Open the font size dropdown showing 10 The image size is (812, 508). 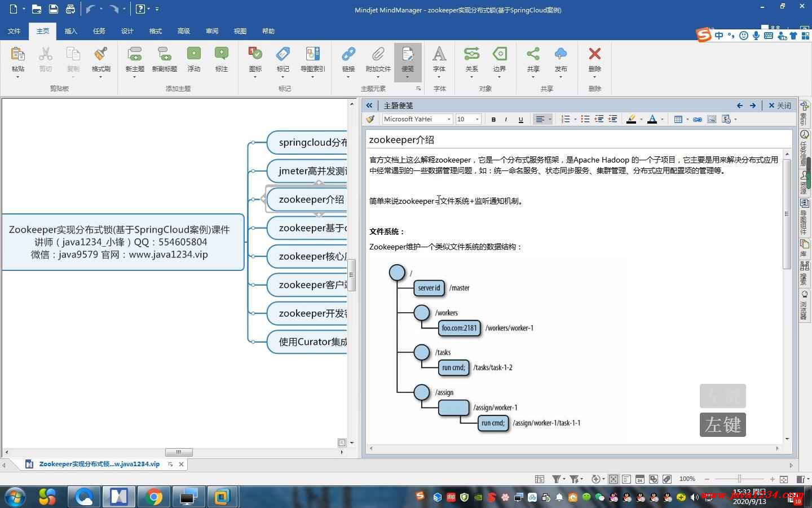point(477,119)
